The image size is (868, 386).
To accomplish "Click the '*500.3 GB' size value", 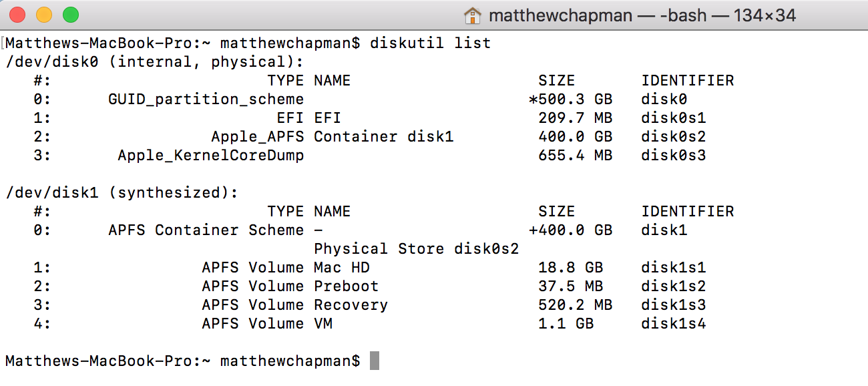I will (570, 100).
